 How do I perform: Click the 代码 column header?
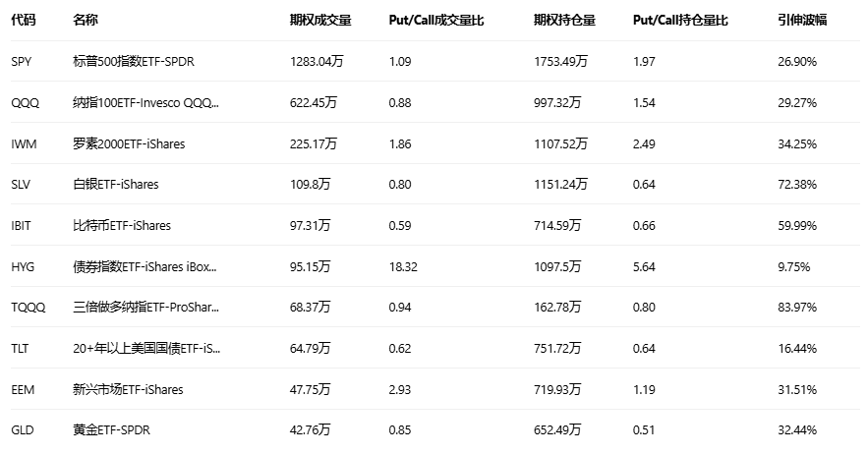22,20
